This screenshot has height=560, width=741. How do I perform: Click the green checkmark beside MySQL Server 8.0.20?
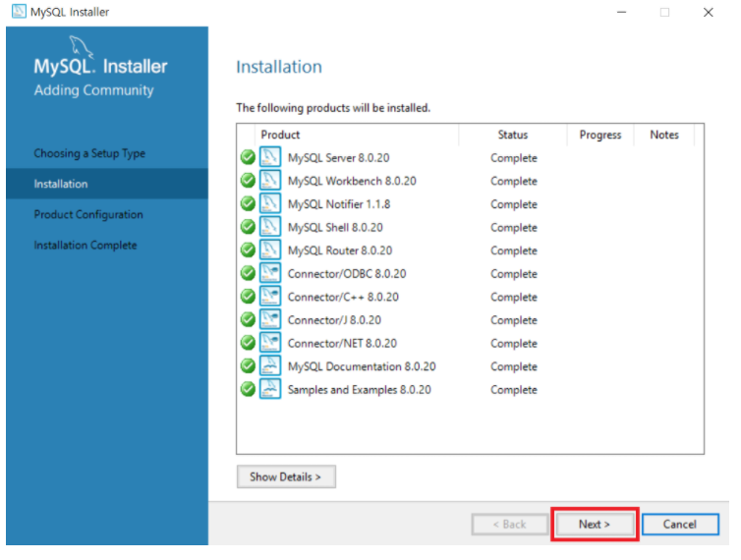click(x=248, y=157)
